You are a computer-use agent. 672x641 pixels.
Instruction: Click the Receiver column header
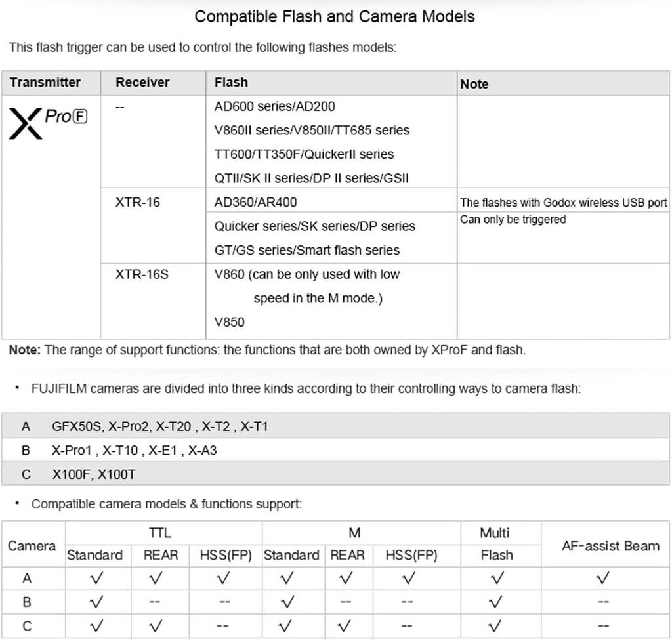point(142,83)
